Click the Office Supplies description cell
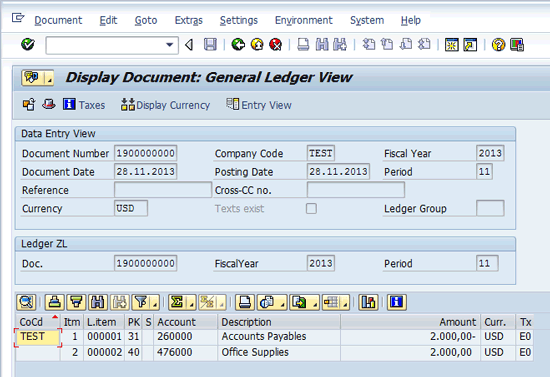 point(279,352)
